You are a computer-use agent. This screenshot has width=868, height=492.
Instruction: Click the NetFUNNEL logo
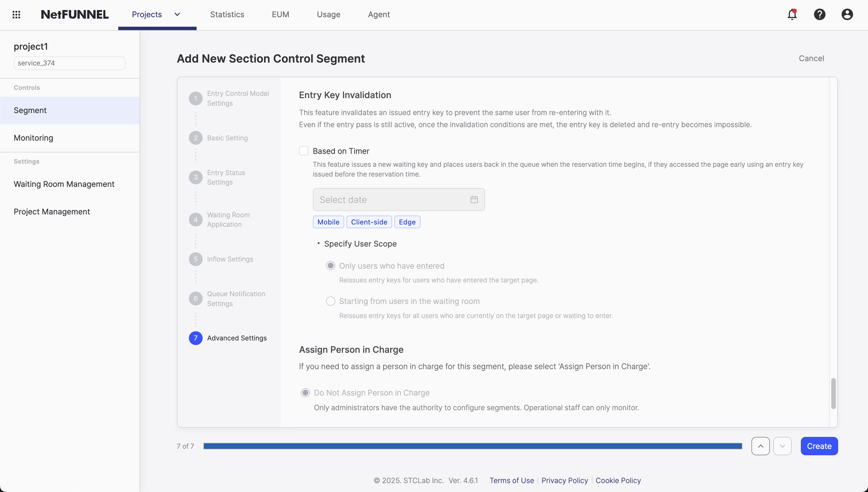coord(75,15)
